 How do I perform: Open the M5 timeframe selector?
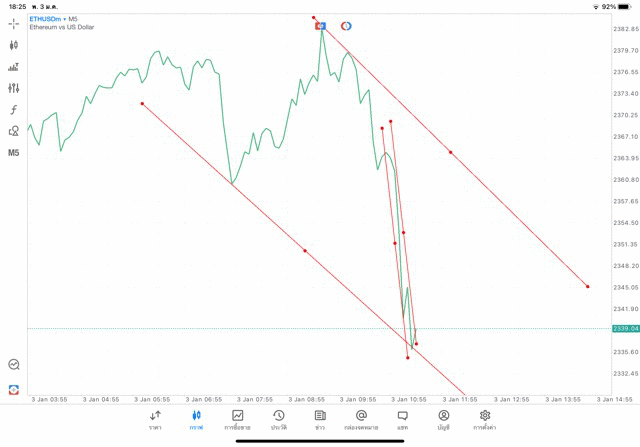point(14,153)
